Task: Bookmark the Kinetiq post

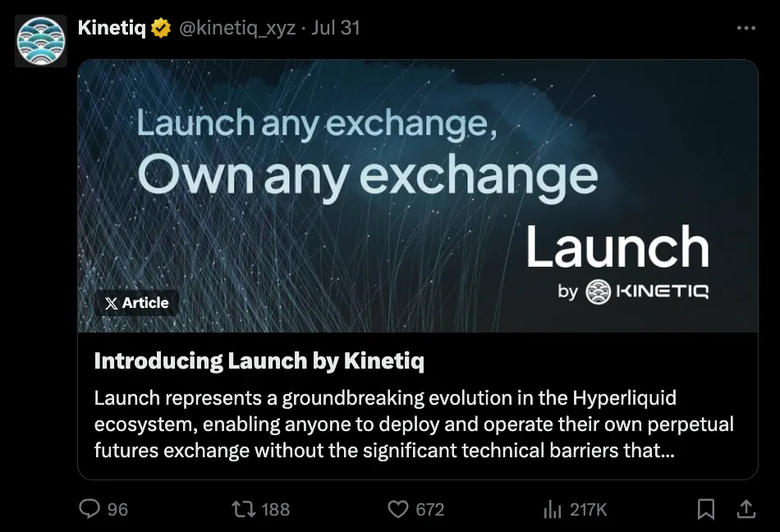Action: tap(706, 509)
